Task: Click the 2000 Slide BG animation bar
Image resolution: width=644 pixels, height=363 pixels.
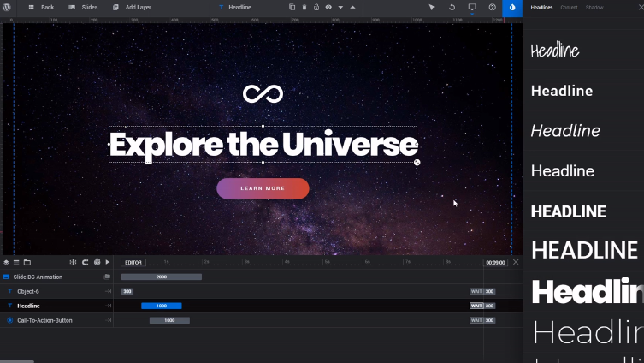Action: click(162, 277)
